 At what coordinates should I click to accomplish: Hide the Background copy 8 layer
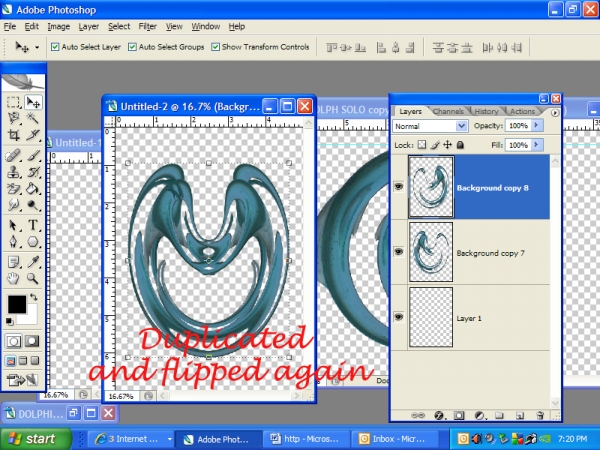point(399,186)
